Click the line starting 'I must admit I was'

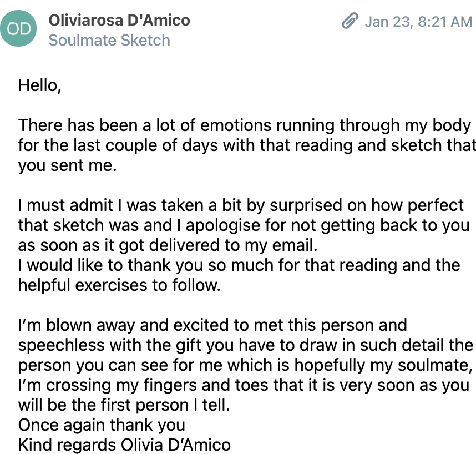pyautogui.click(x=241, y=205)
